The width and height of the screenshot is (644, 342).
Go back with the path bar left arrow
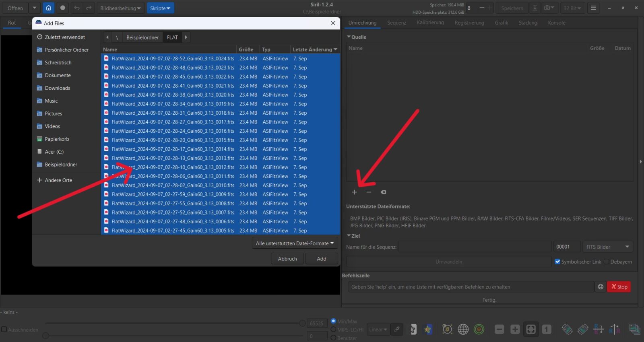pos(107,37)
